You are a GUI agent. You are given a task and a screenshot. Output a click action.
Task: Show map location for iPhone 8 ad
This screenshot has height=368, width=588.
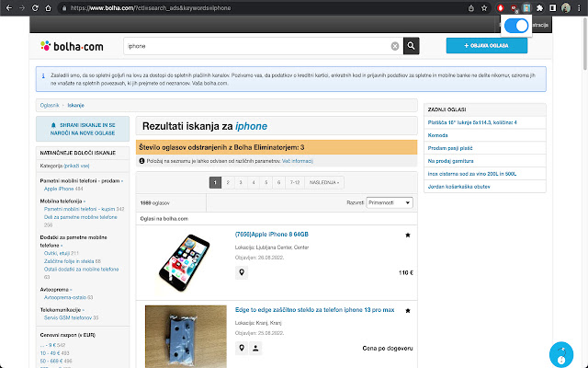pos(242,272)
